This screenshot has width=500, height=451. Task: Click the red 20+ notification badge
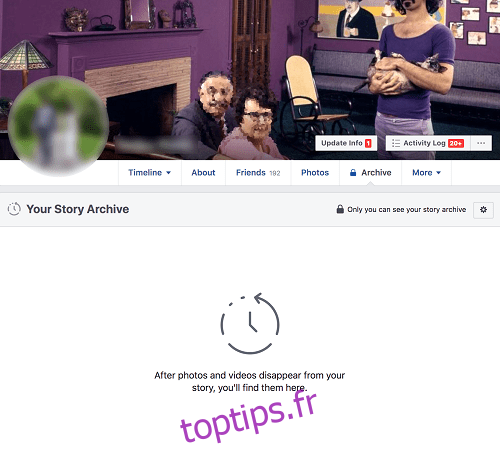pyautogui.click(x=456, y=143)
